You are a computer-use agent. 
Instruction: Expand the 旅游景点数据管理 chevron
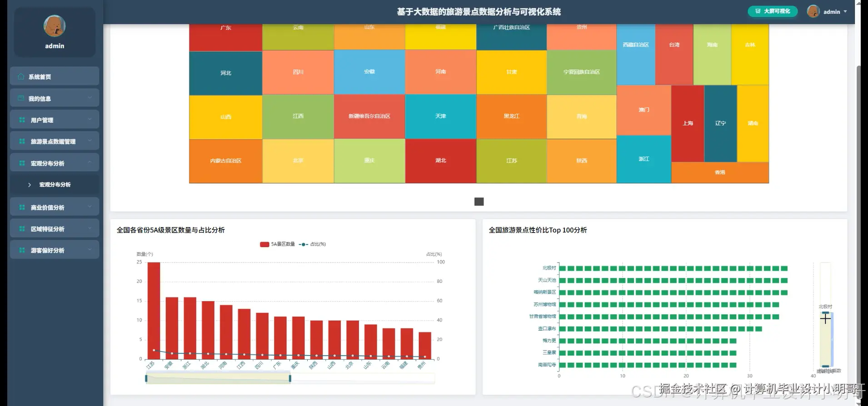pyautogui.click(x=90, y=141)
